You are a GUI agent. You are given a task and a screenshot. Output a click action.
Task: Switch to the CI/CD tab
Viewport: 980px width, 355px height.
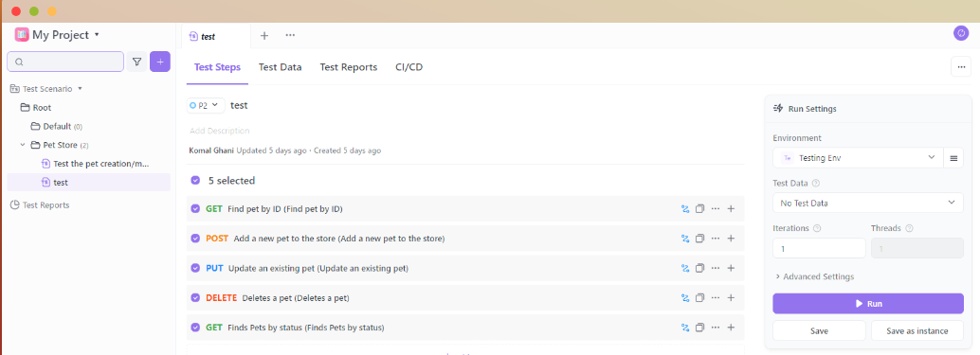(x=409, y=67)
